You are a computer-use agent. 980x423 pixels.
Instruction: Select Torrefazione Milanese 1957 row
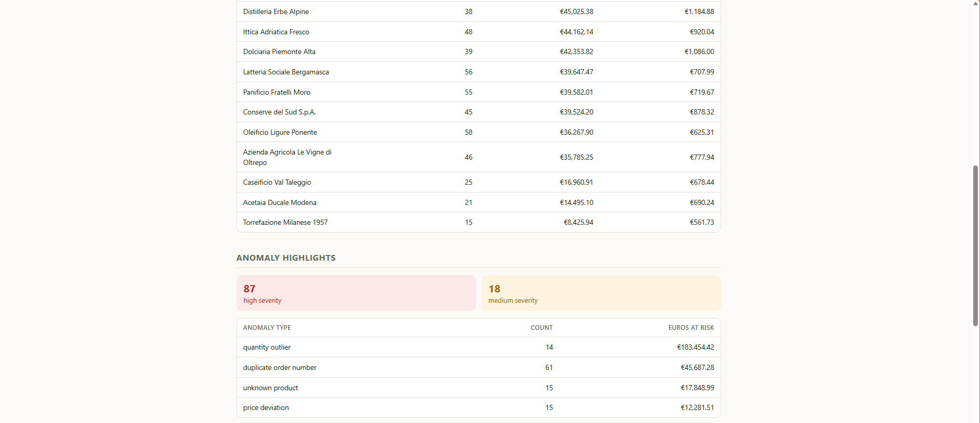(x=478, y=222)
